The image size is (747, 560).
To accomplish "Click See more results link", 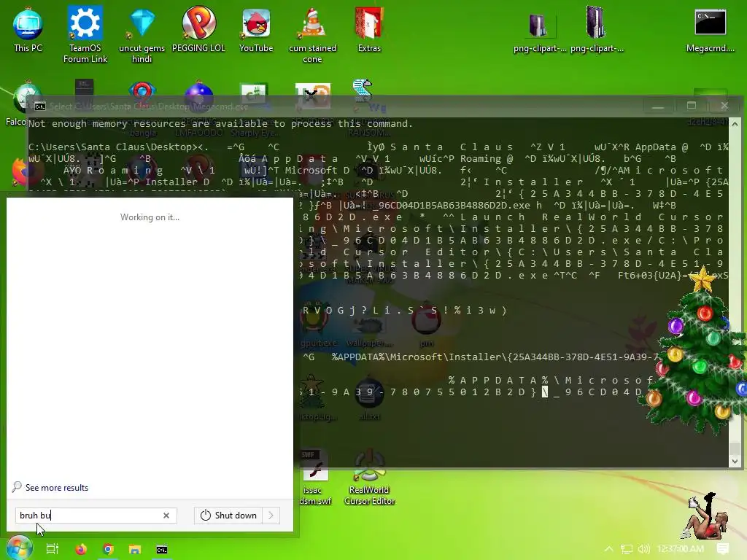I will tap(57, 488).
